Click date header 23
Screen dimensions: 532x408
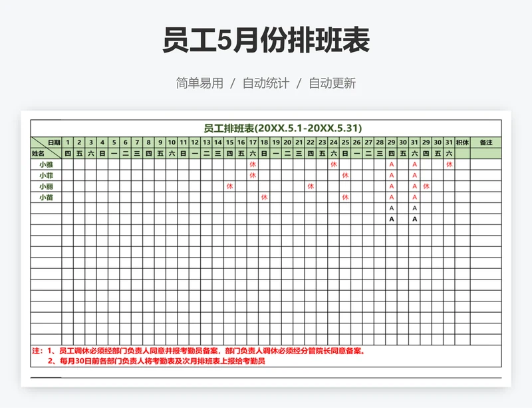(322, 142)
